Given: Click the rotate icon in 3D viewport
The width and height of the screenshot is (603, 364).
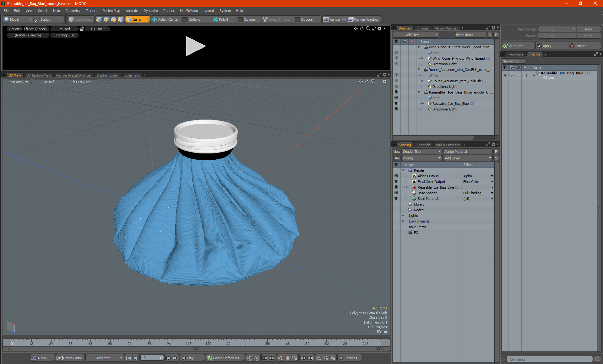Looking at the screenshot, I should tap(367, 82).
